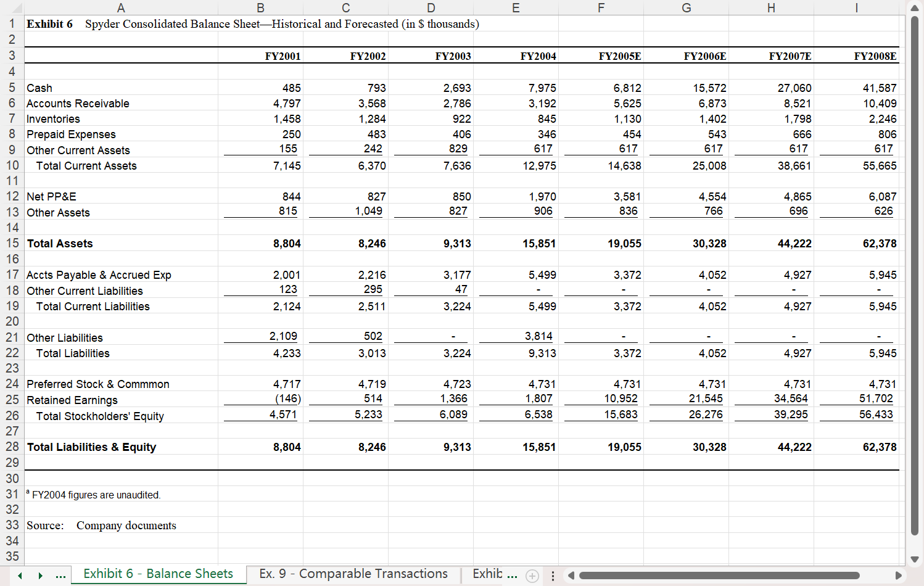This screenshot has width=924, height=586.
Task: Select Other Assets value 1,049
Action: click(x=345, y=212)
